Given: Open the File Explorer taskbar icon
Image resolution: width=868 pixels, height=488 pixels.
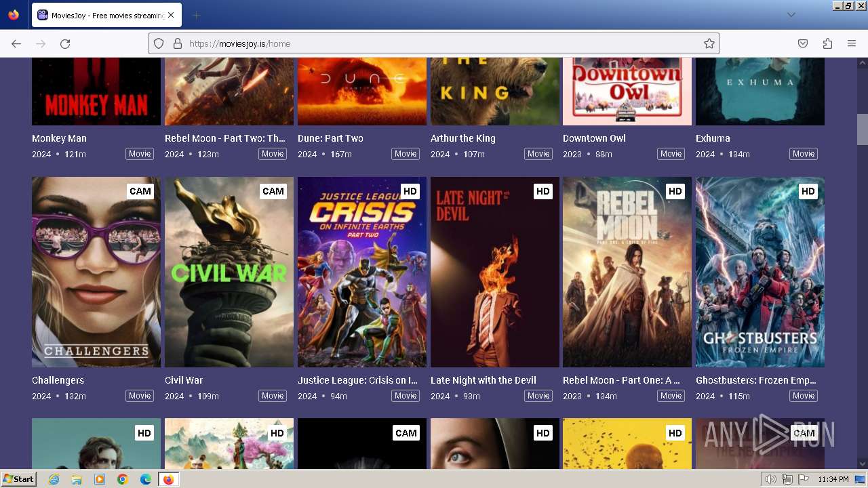Looking at the screenshot, I should click(x=77, y=479).
